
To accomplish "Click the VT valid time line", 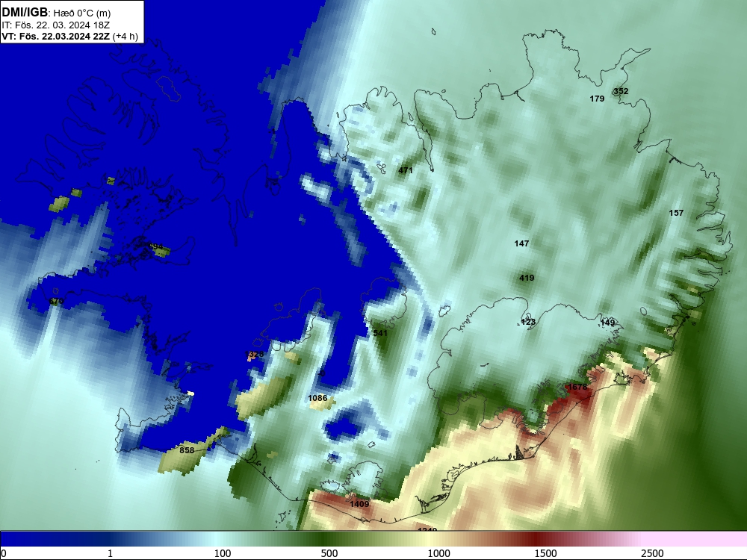I will [69, 36].
